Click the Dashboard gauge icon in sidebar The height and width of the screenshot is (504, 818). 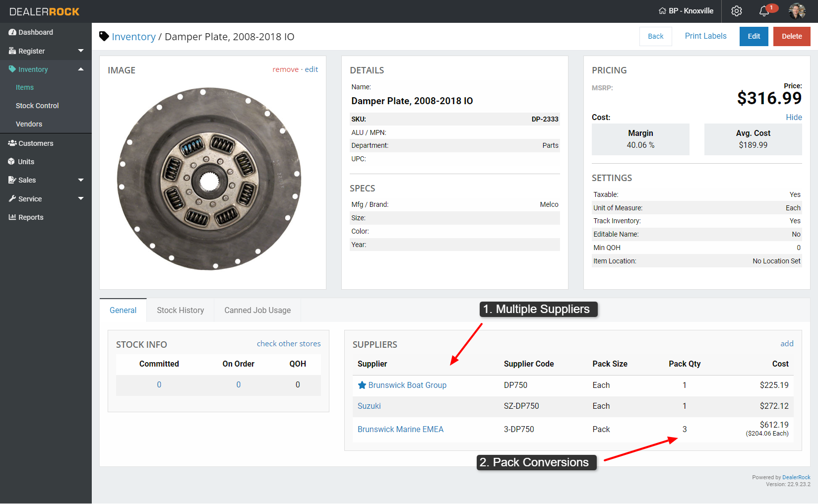(x=12, y=32)
